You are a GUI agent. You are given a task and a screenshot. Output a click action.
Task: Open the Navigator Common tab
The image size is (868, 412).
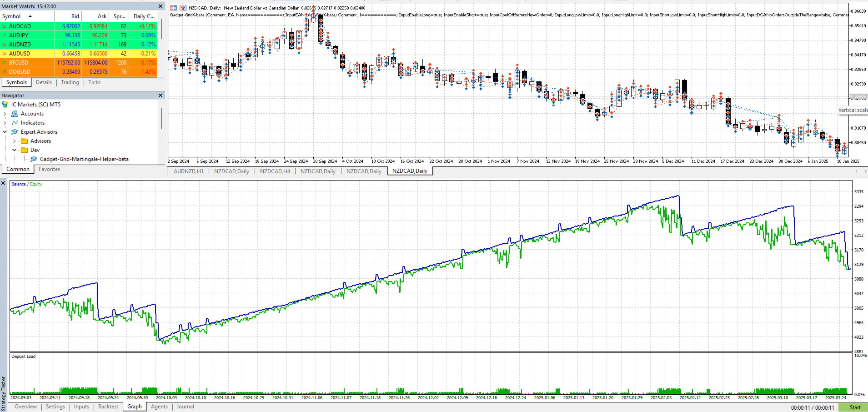pos(18,169)
